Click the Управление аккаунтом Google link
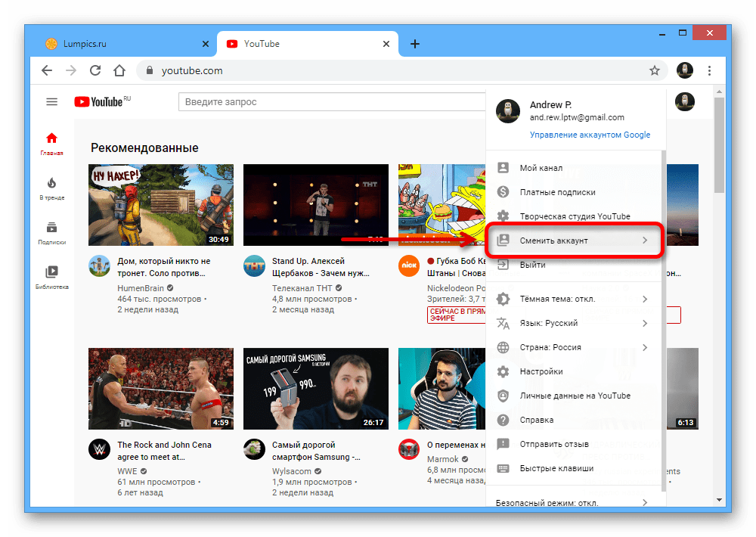This screenshot has width=756, height=537. tap(590, 135)
